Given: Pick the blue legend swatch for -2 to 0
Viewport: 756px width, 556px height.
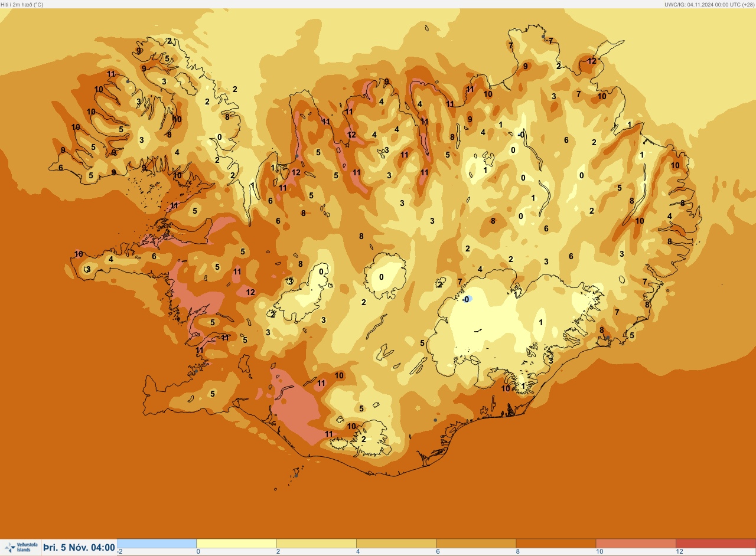Looking at the screenshot, I should click(x=157, y=543).
